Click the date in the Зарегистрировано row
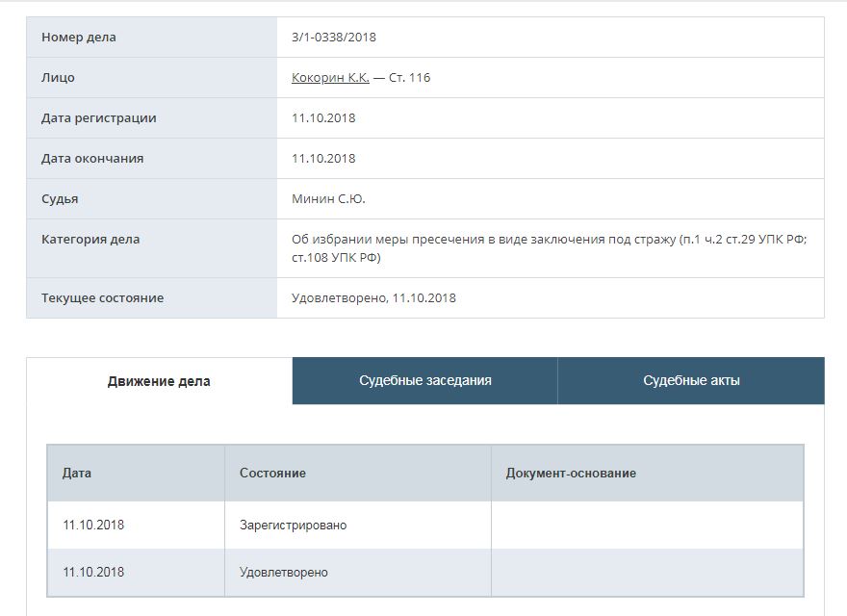Image resolution: width=847 pixels, height=616 pixels. pos(93,526)
